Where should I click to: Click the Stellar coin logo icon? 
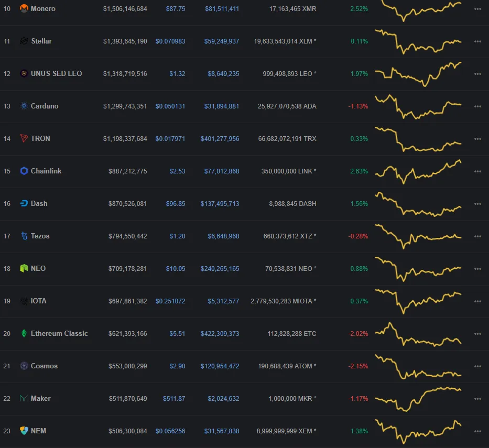[24, 41]
